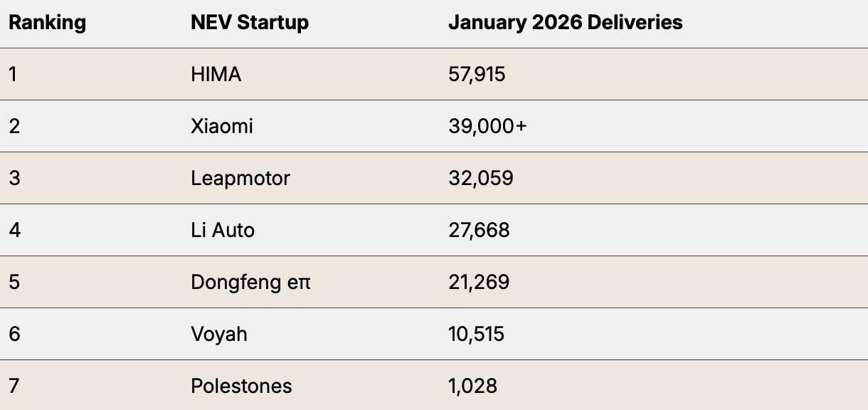
Task: Click the ranking number in Li Auto's row
Action: coord(14,230)
